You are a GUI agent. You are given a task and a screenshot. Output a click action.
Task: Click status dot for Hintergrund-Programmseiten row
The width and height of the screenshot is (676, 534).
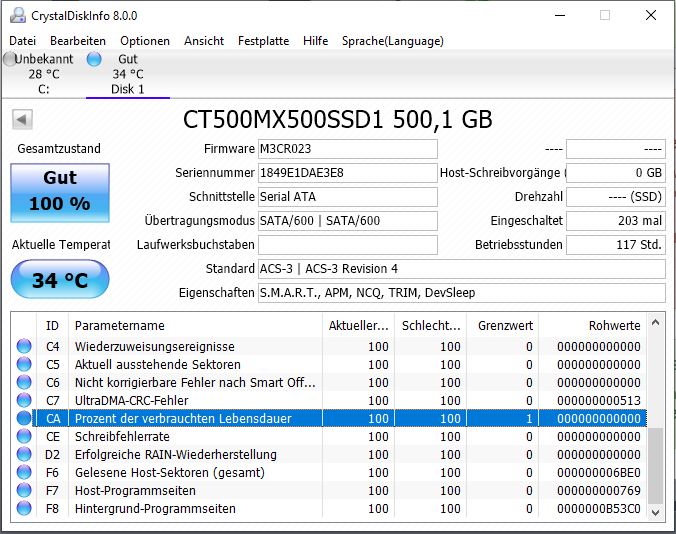24,508
